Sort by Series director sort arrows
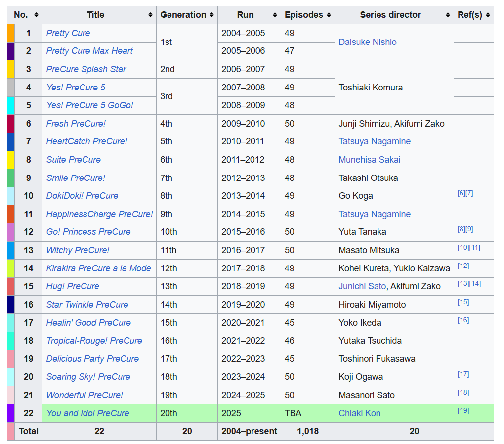The width and height of the screenshot is (504, 444). pyautogui.click(x=448, y=15)
